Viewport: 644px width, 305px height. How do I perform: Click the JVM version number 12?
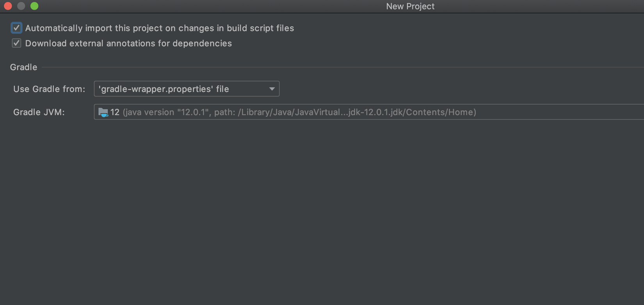115,112
